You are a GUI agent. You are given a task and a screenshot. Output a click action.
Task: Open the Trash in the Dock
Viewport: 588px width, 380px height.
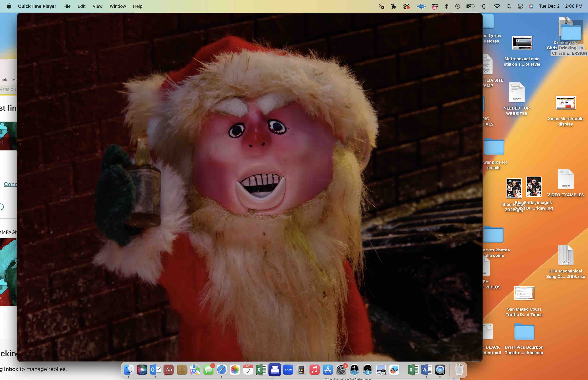(x=459, y=370)
